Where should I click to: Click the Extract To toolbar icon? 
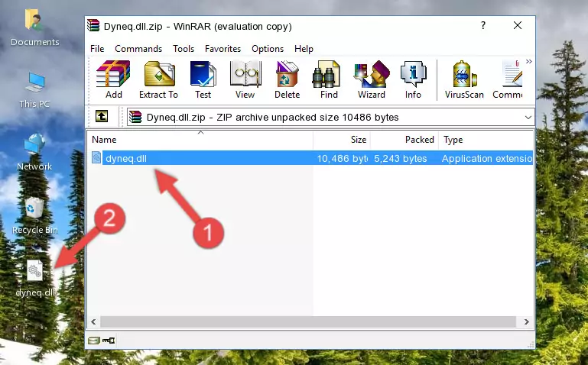(x=158, y=79)
